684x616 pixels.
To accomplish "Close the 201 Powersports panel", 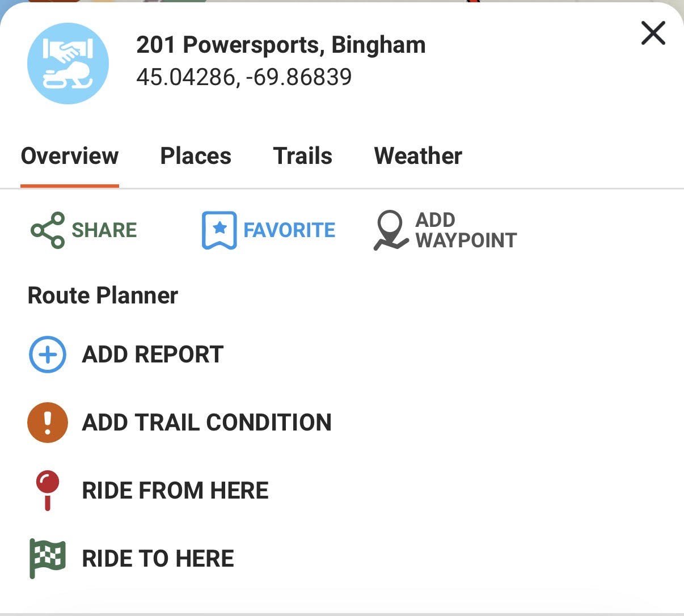I will (653, 33).
